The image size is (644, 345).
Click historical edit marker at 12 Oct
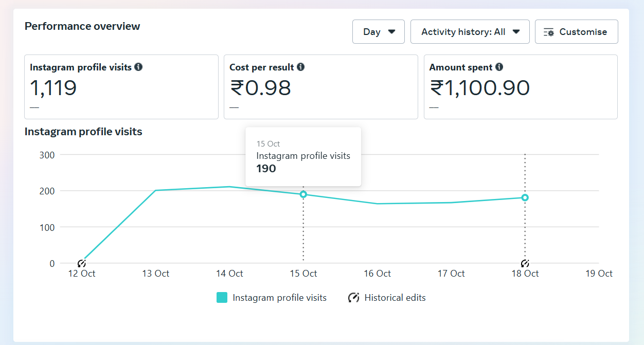click(x=81, y=263)
